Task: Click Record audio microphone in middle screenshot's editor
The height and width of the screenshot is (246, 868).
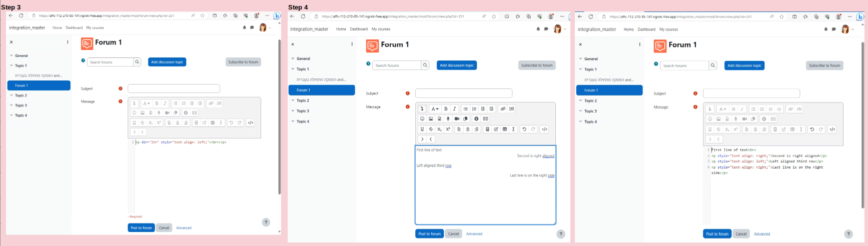Action: pyautogui.click(x=448, y=119)
